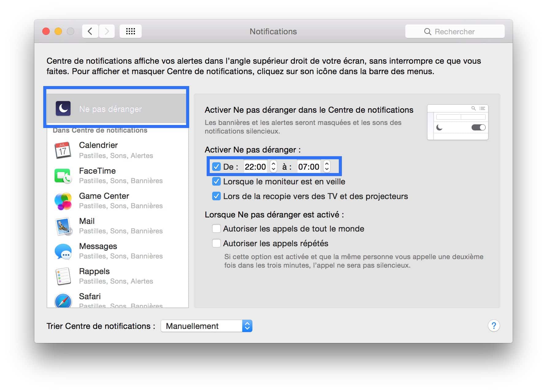Choose the Messages bubble icon
Image resolution: width=547 pixels, height=392 pixels.
(x=63, y=251)
